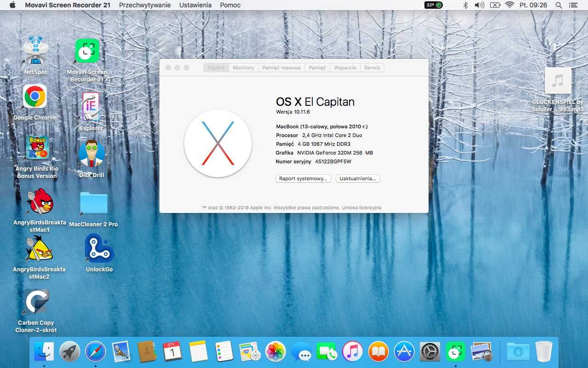The image size is (588, 368).
Task: Open iExplorer desktop icon
Action: (x=90, y=107)
